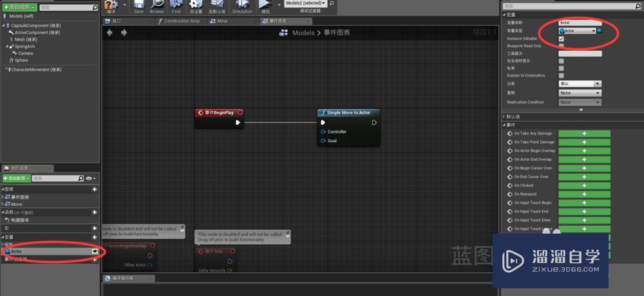Image resolution: width=644 pixels, height=296 pixels.
Task: Click Event Tick node header
Action: click(x=216, y=251)
